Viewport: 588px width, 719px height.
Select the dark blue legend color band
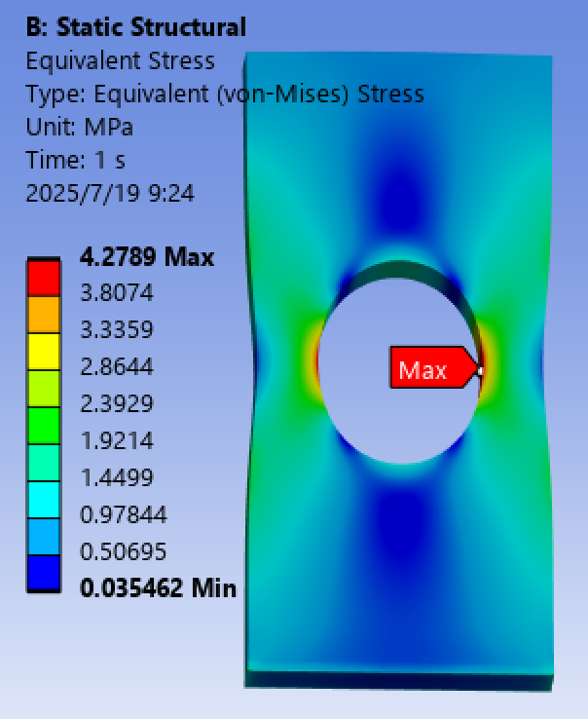coord(44,573)
